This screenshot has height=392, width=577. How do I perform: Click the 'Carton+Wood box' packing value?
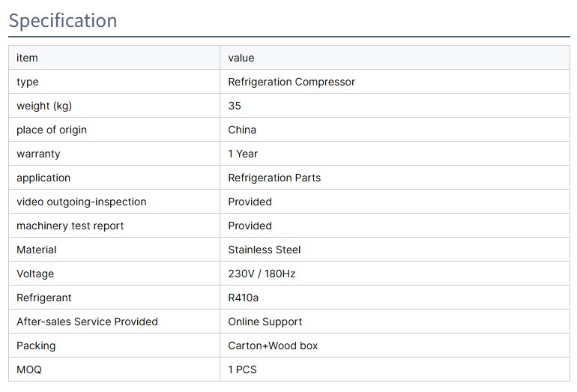click(x=273, y=346)
